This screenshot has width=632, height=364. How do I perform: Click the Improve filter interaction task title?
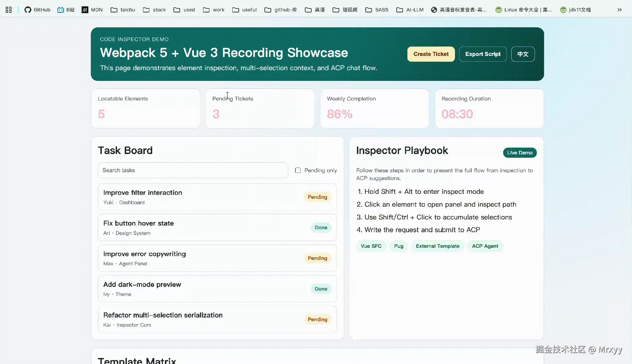click(x=143, y=192)
